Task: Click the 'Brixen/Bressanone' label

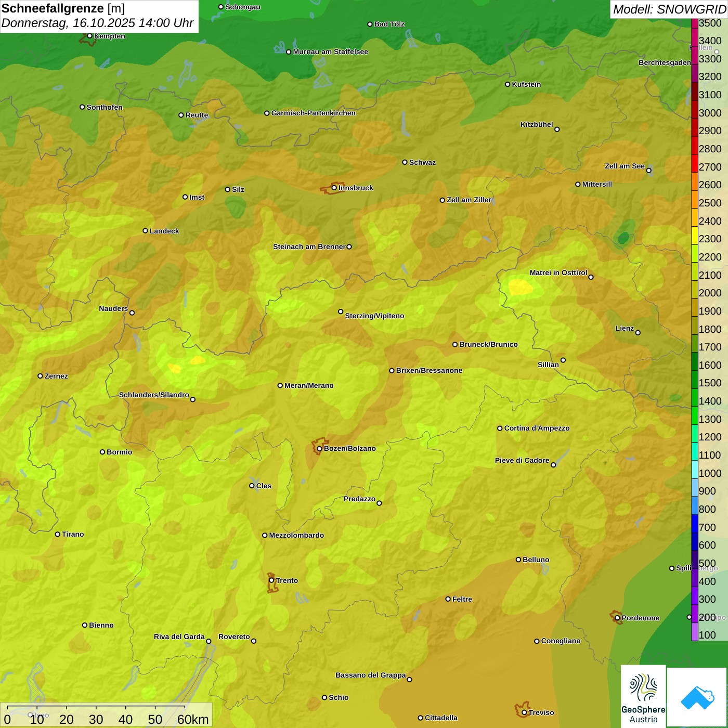Action: tap(429, 371)
